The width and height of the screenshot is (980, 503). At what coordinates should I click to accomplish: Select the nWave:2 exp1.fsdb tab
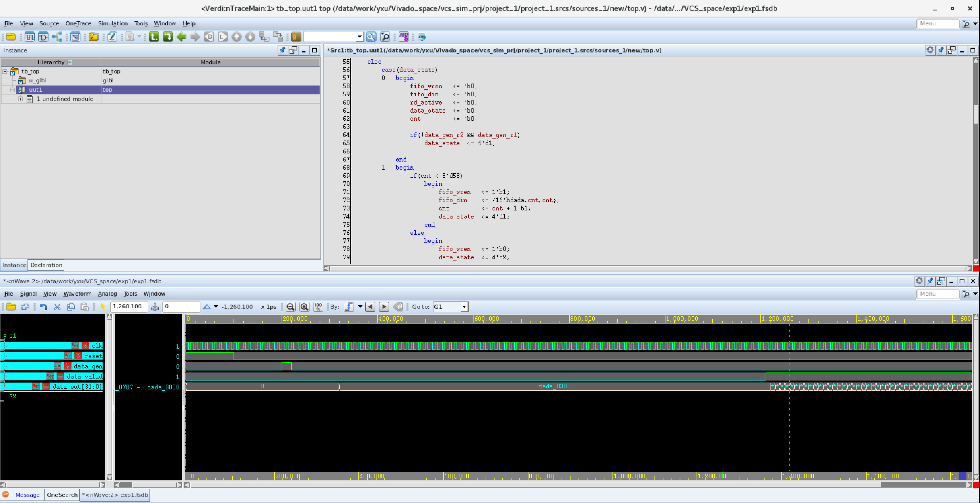115,495
